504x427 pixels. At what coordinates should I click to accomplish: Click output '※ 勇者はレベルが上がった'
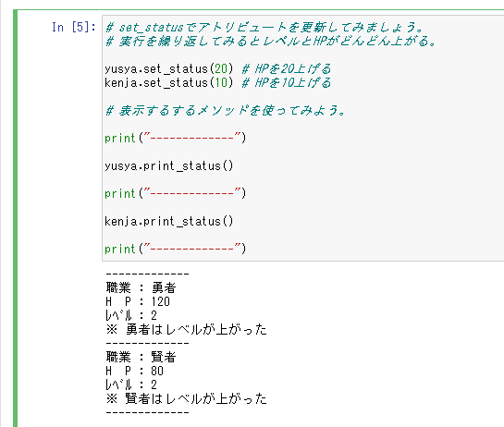[x=187, y=329]
